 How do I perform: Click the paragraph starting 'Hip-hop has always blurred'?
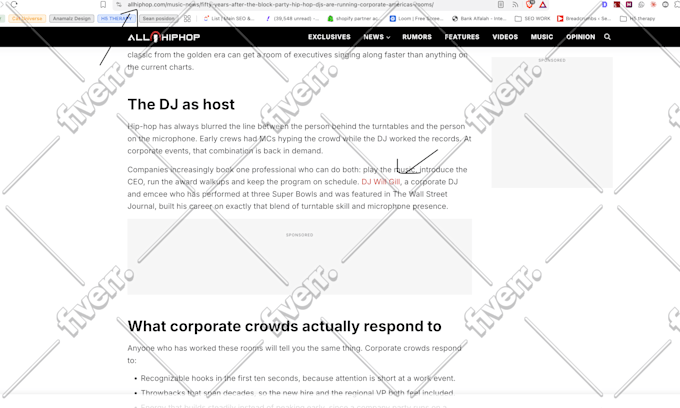(x=299, y=139)
